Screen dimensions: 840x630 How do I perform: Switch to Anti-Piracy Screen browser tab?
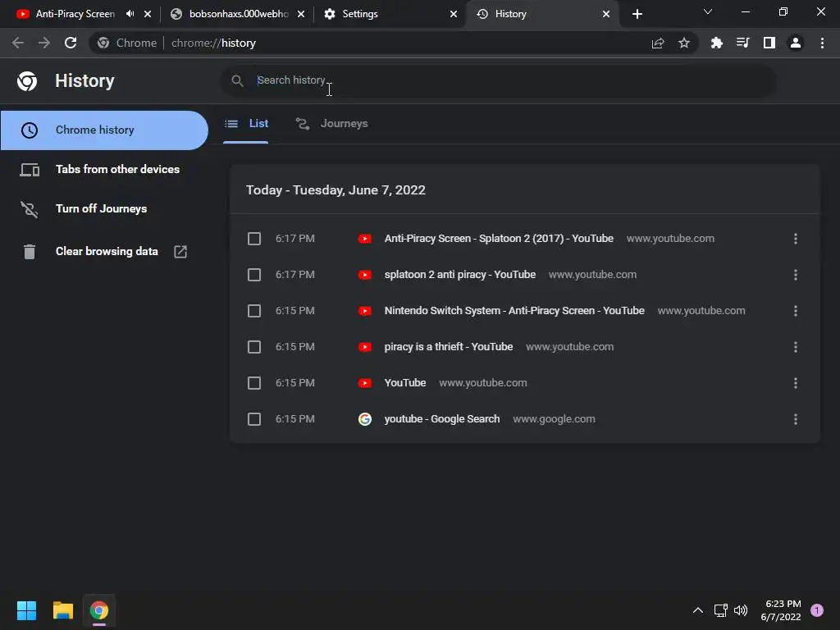click(75, 14)
